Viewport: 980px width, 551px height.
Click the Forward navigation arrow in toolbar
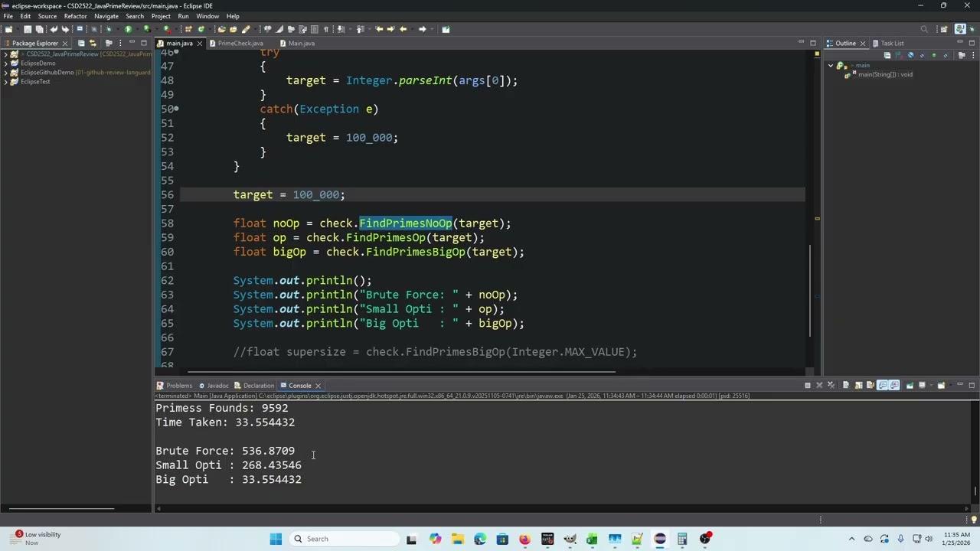point(422,29)
